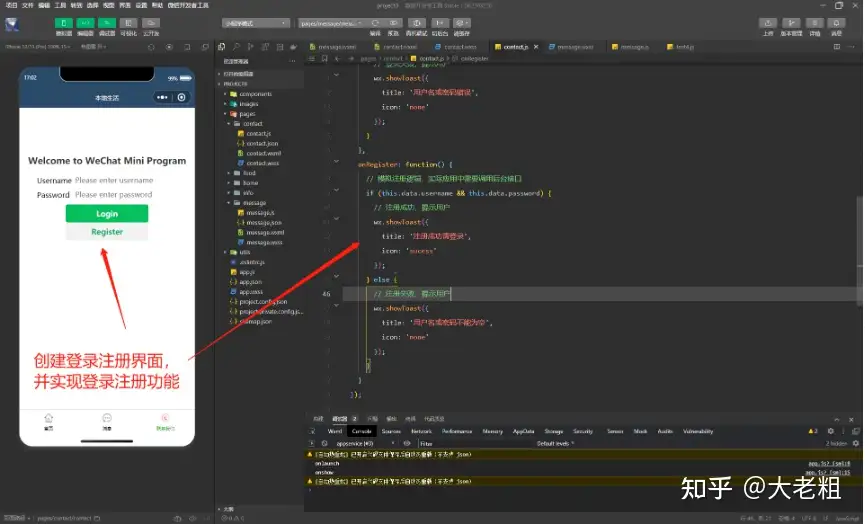Click the mini program capsule close circle
The height and width of the screenshot is (524, 865).
pyautogui.click(x=181, y=97)
